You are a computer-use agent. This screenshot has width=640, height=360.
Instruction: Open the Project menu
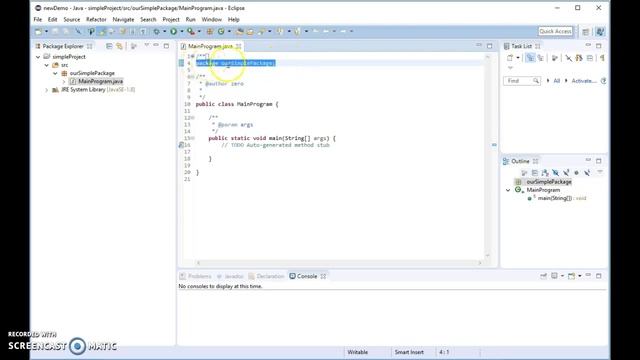171,19
